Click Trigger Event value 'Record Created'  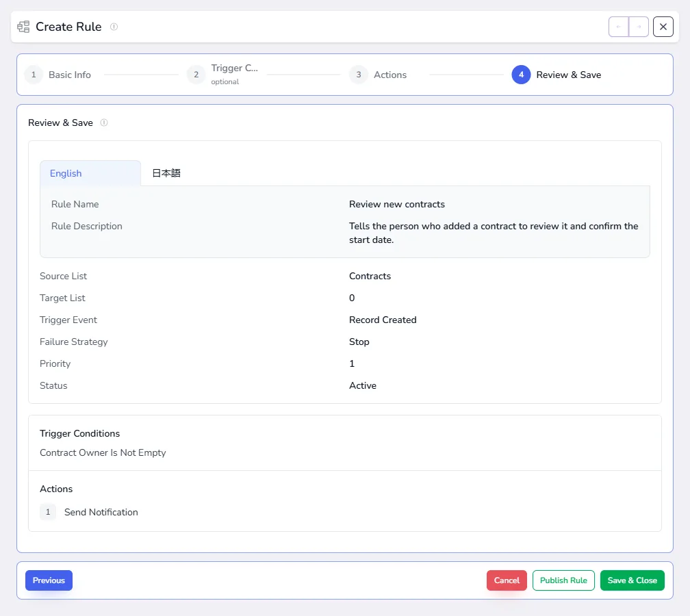coord(383,320)
